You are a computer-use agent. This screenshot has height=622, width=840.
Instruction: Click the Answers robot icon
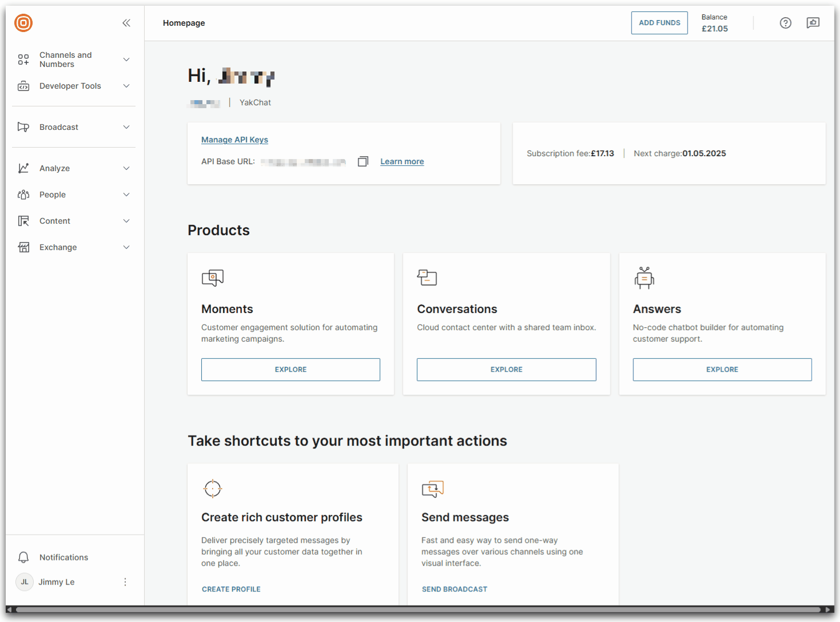coord(644,278)
